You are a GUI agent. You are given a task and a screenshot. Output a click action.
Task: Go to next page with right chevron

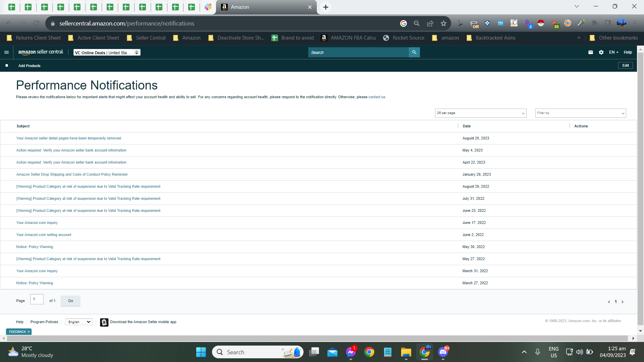(x=623, y=302)
